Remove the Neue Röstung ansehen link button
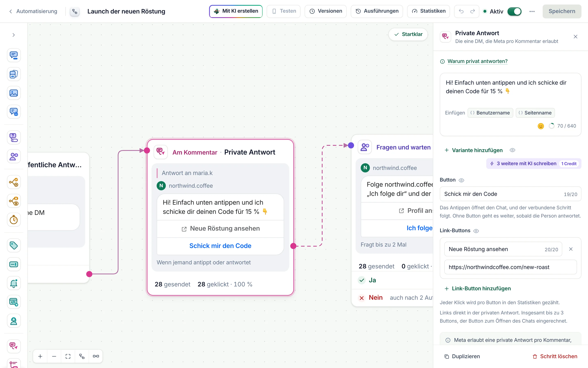Viewport: 588px width, 368px height. coord(571,249)
